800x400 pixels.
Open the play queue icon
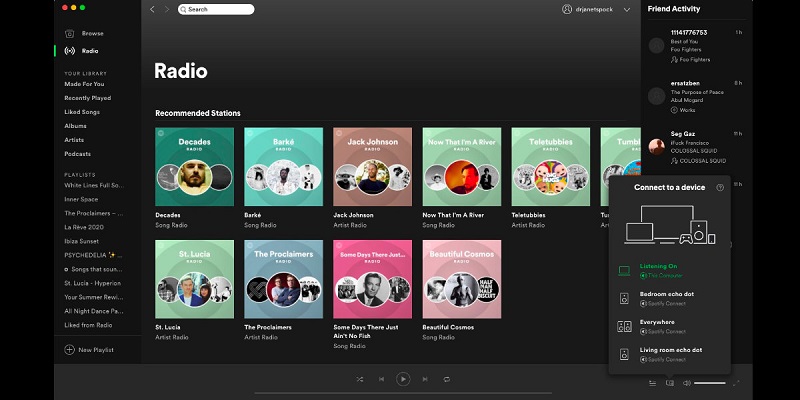point(653,383)
